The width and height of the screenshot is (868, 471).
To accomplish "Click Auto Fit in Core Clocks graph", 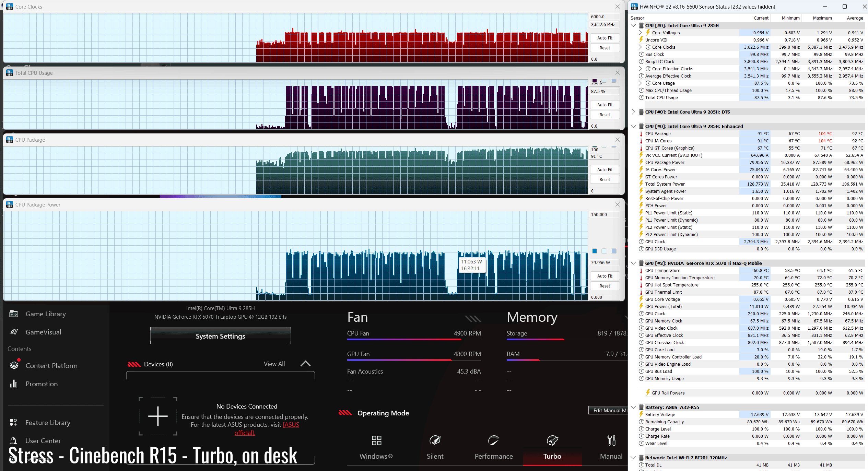I will click(605, 38).
